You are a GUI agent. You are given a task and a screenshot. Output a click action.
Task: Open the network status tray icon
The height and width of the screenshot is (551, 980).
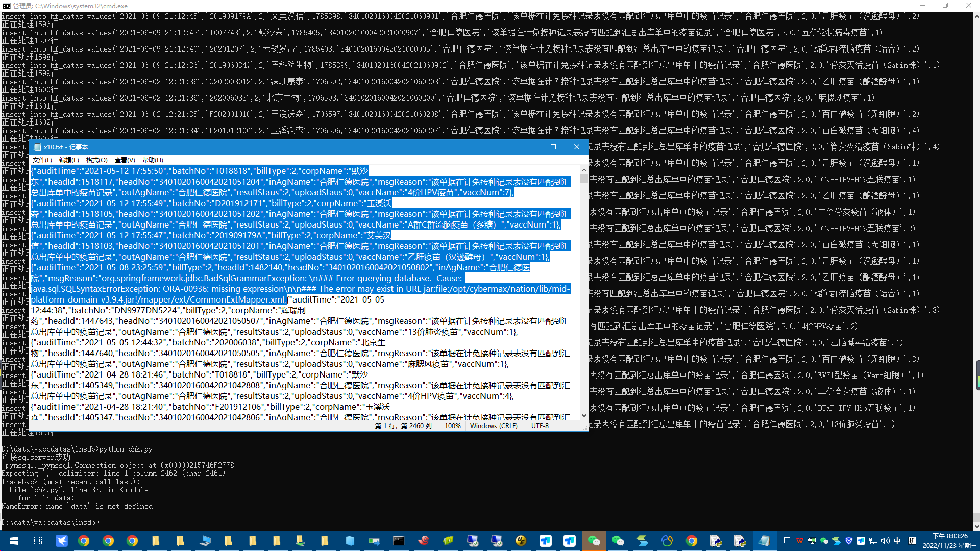[x=873, y=540]
